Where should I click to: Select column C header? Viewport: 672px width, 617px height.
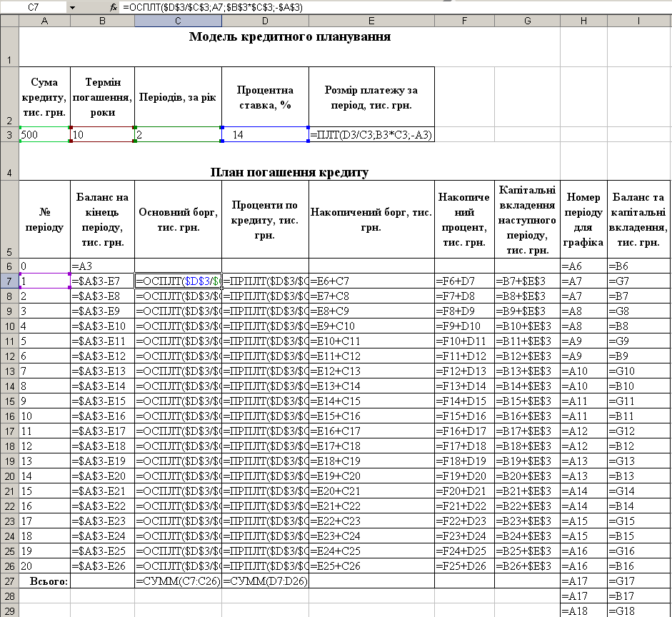pos(179,21)
